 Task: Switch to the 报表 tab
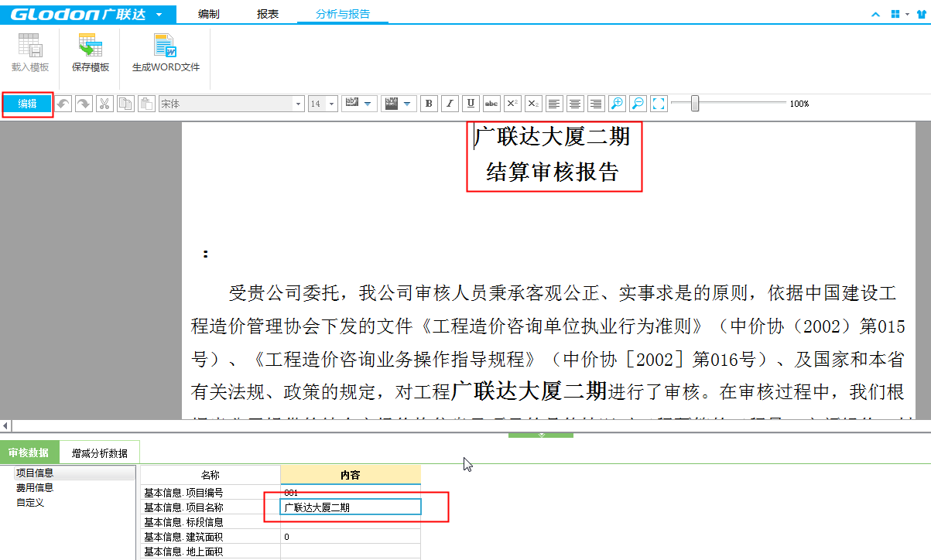268,14
